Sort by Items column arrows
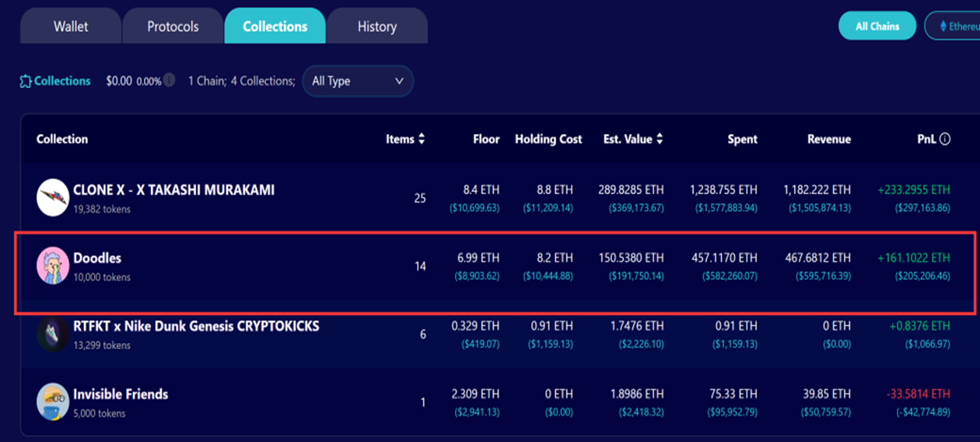Screen dimensions: 980x442 pyautogui.click(x=422, y=139)
